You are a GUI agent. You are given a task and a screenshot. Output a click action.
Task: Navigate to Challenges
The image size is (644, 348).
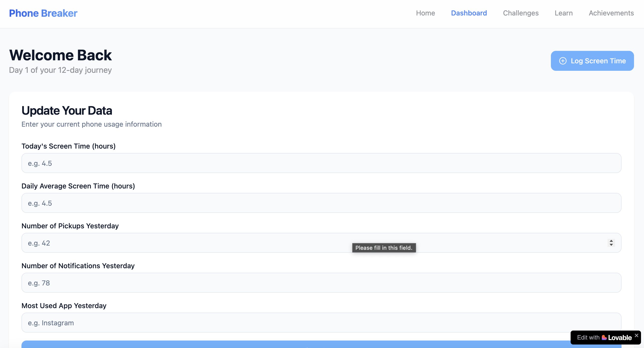click(520, 13)
